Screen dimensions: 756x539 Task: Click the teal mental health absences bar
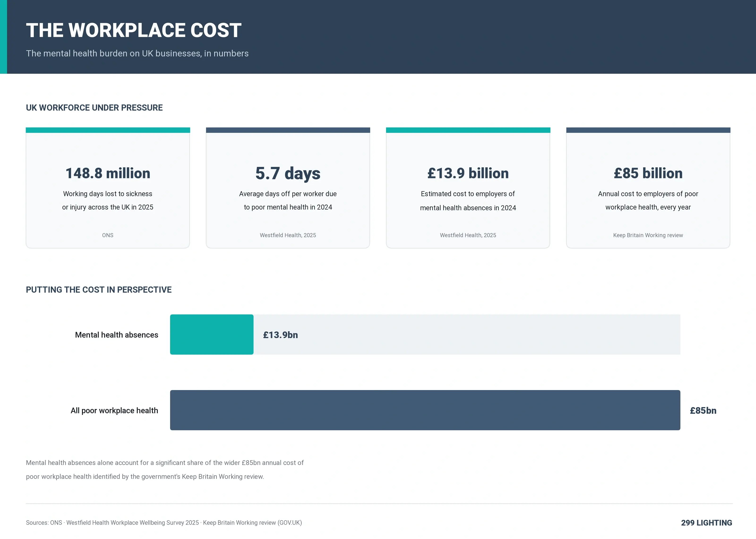pos(211,335)
